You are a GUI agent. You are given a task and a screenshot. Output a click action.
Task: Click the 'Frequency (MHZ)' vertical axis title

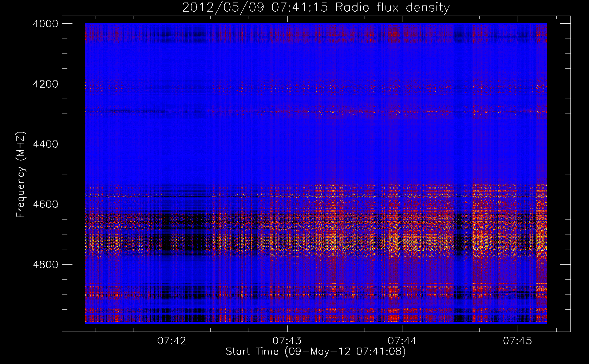21,174
